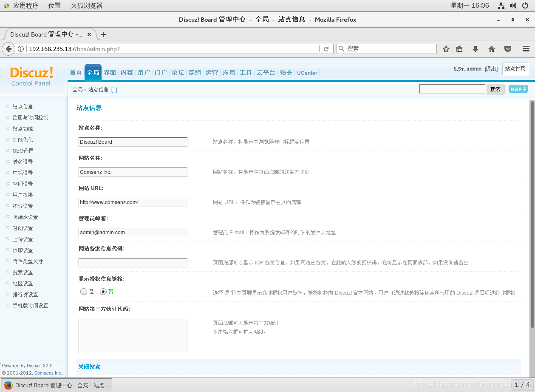This screenshot has width=535, height=392.
Task: Open 性能优化 in the sidebar
Action: click(x=23, y=139)
